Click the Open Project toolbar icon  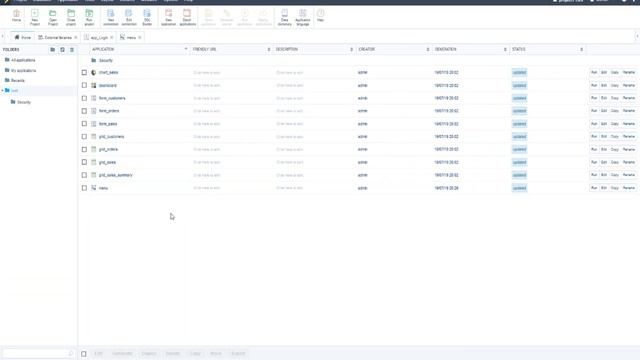coord(53,17)
